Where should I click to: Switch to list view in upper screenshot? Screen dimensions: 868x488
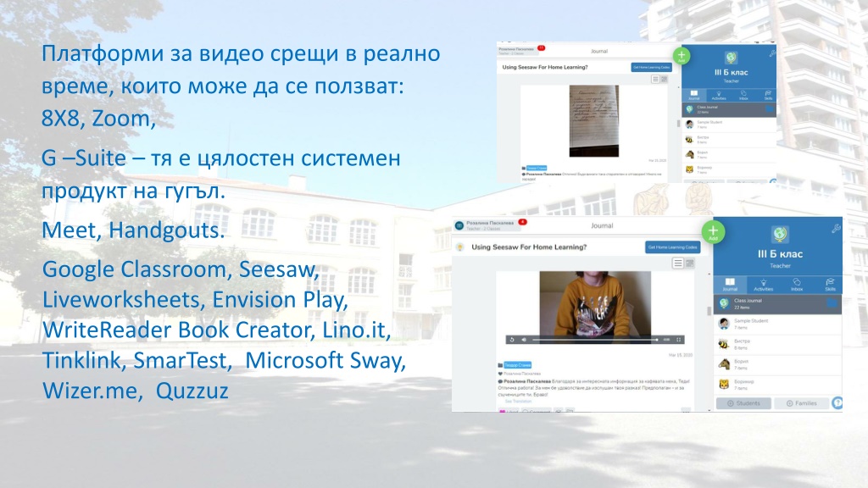[x=655, y=79]
